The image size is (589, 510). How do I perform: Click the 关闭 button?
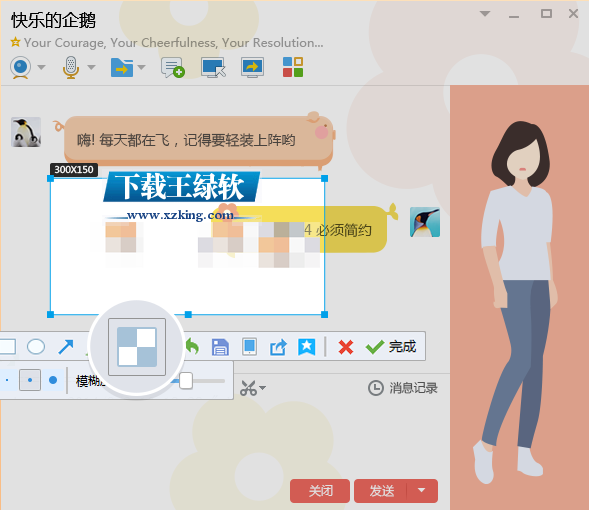click(x=320, y=490)
